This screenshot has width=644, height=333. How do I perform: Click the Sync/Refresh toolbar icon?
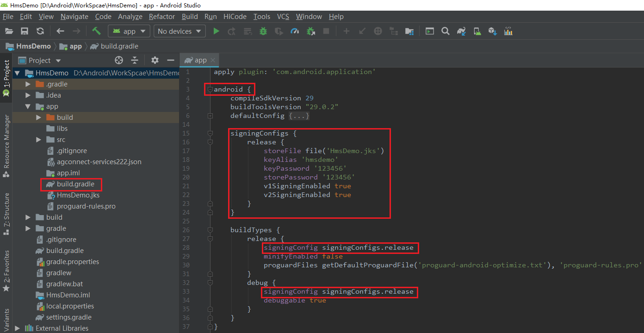pyautogui.click(x=40, y=31)
